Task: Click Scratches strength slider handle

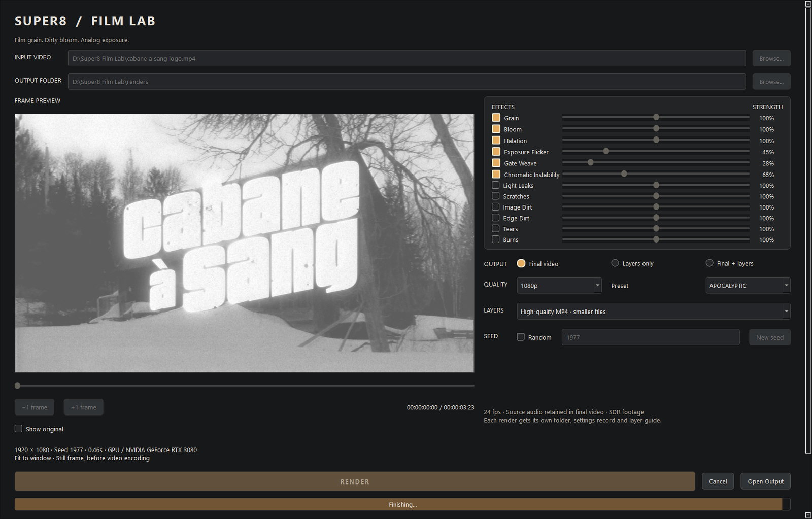Action: [x=656, y=196]
